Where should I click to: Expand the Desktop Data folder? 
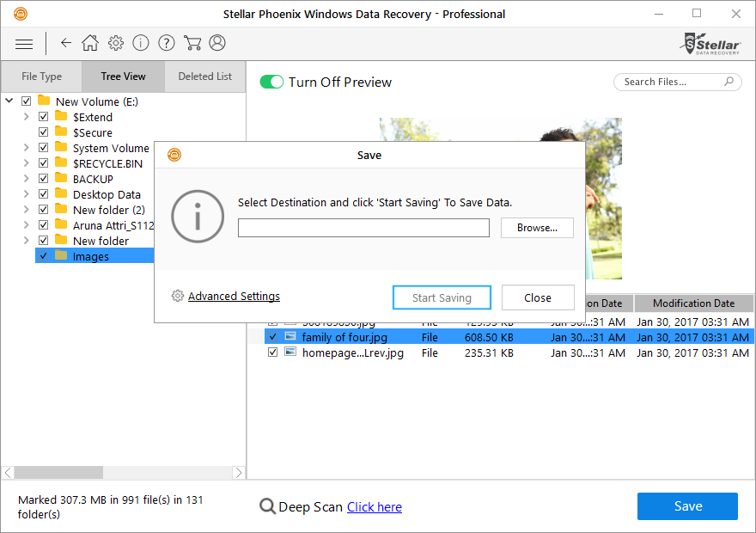click(27, 194)
